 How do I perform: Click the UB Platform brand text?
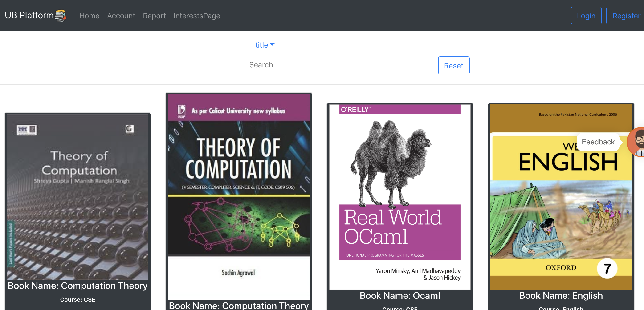pyautogui.click(x=29, y=16)
